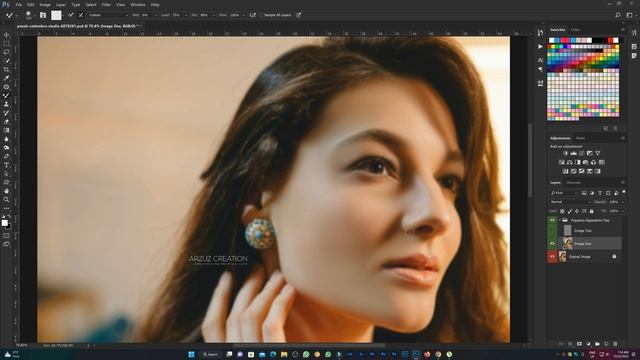Screen dimensions: 640x360
Task: Select the Mixer Brush tool in toolbar
Action: [6, 96]
